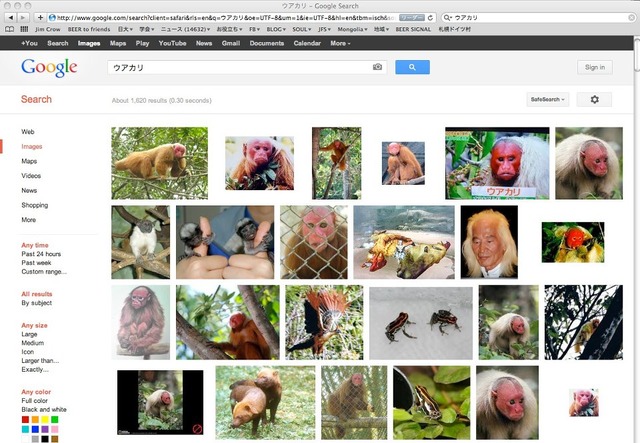This screenshot has height=443, width=640.
Task: Go forward with the Safari forward arrow
Action: click(23, 18)
